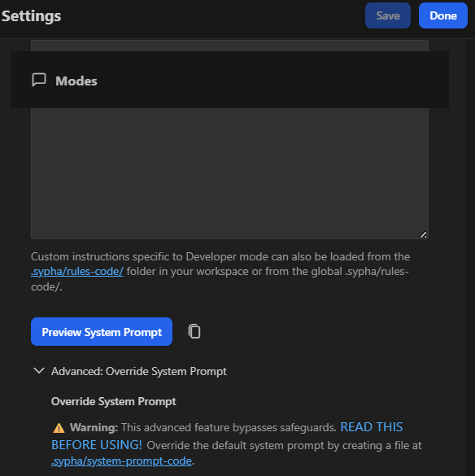
Task: Close settings with the Done button
Action: 442,15
